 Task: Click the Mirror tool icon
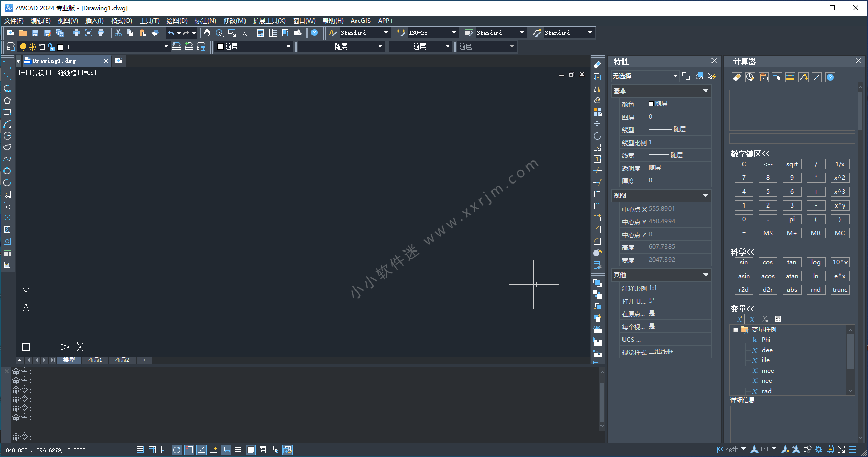pos(597,88)
